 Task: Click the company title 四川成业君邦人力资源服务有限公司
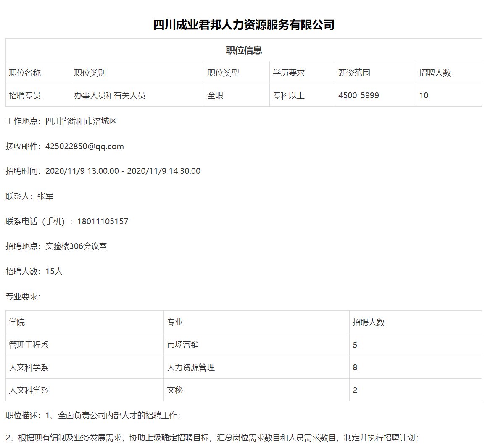pos(244,25)
